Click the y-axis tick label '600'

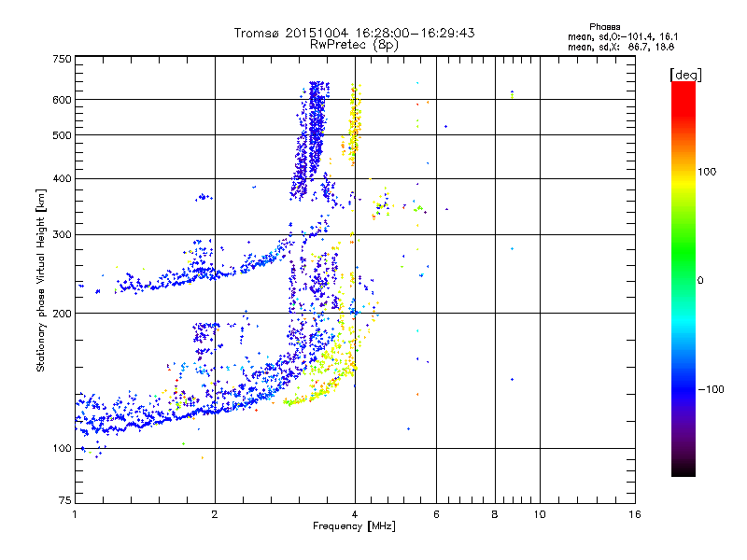click(62, 100)
